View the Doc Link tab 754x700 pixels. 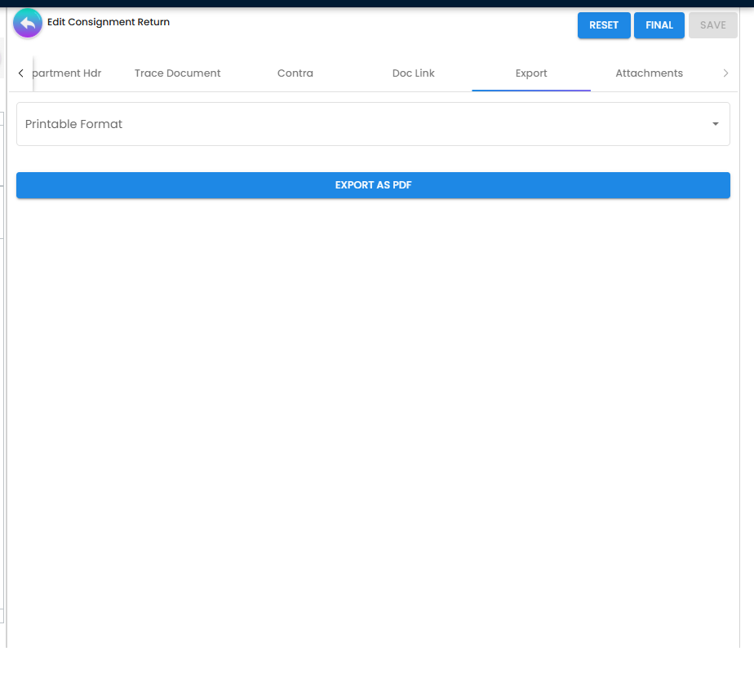413,73
